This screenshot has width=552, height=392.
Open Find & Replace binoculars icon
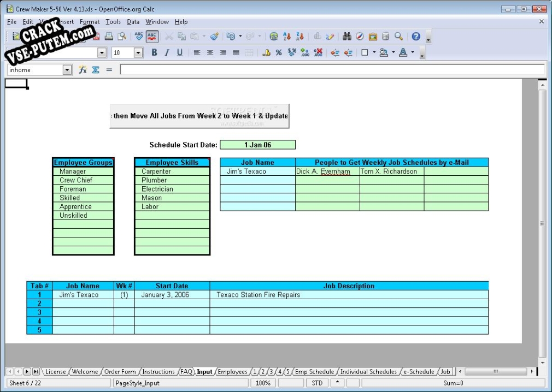(x=347, y=36)
